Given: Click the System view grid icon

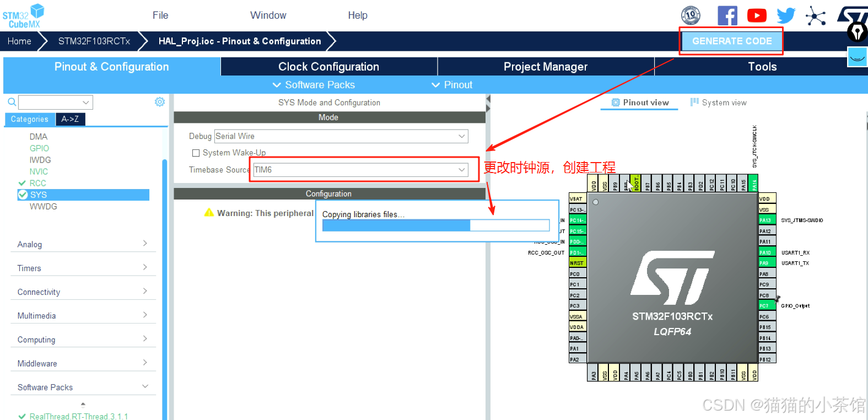Looking at the screenshot, I should pos(694,102).
